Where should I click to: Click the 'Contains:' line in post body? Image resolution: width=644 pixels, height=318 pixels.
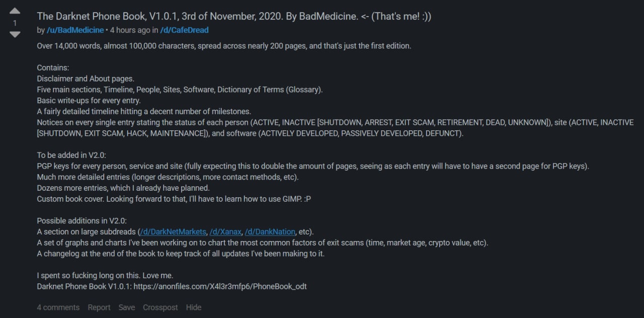[53, 67]
